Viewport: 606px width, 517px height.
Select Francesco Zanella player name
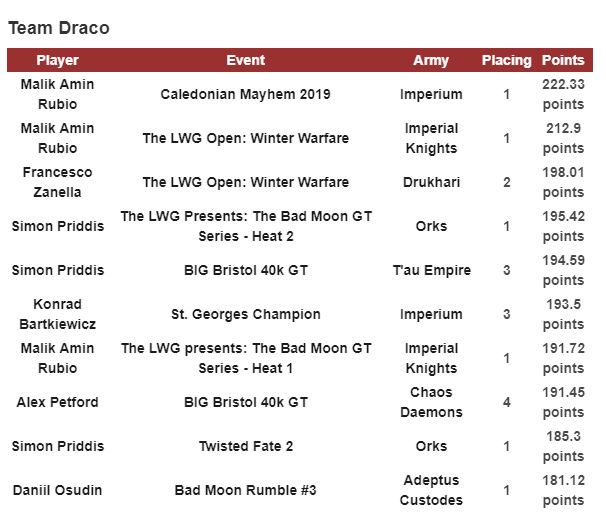[57, 182]
